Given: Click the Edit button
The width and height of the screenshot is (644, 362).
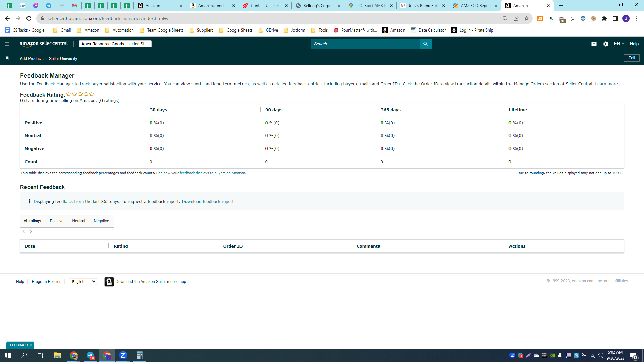Looking at the screenshot, I should 632,58.
